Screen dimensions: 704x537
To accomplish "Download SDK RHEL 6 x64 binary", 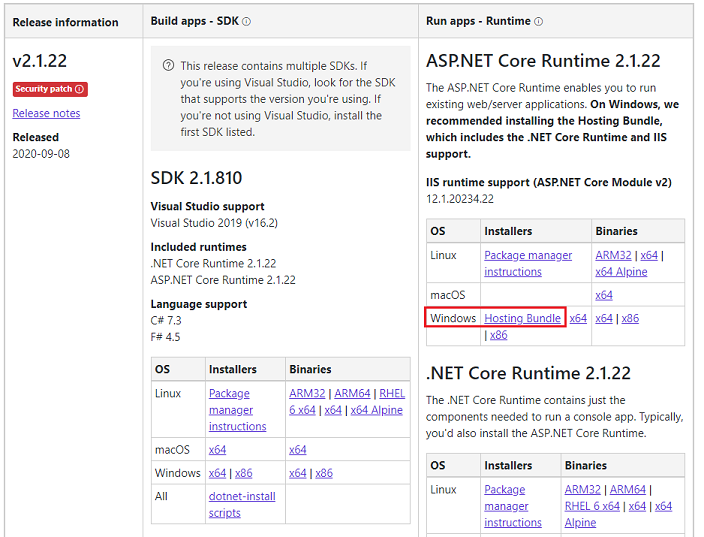I will pos(347,401).
